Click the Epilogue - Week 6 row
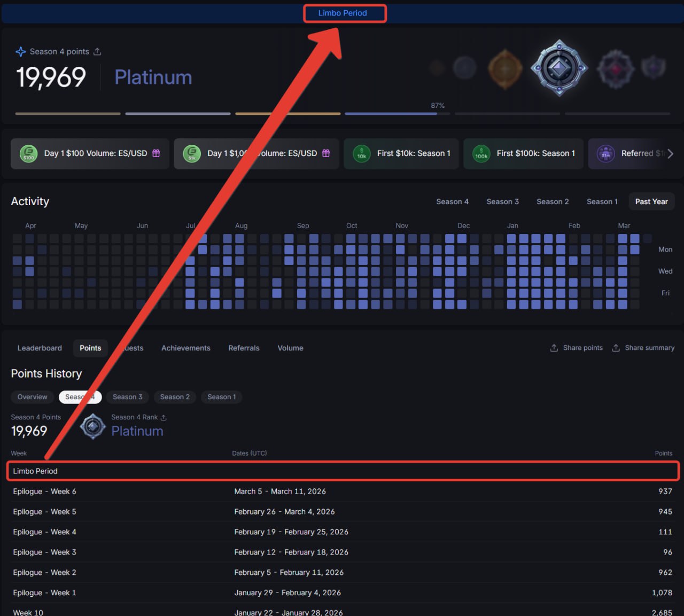 pos(342,492)
